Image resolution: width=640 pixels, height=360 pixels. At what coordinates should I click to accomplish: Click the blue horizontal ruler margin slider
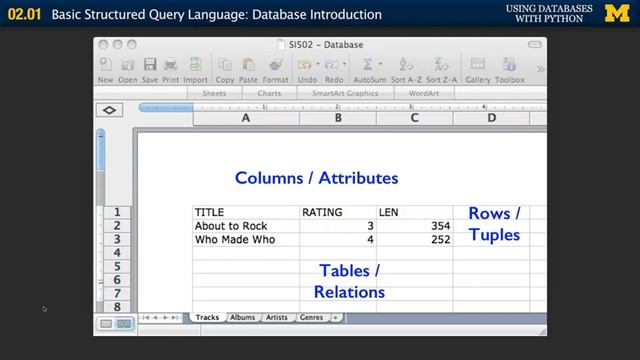click(x=166, y=107)
